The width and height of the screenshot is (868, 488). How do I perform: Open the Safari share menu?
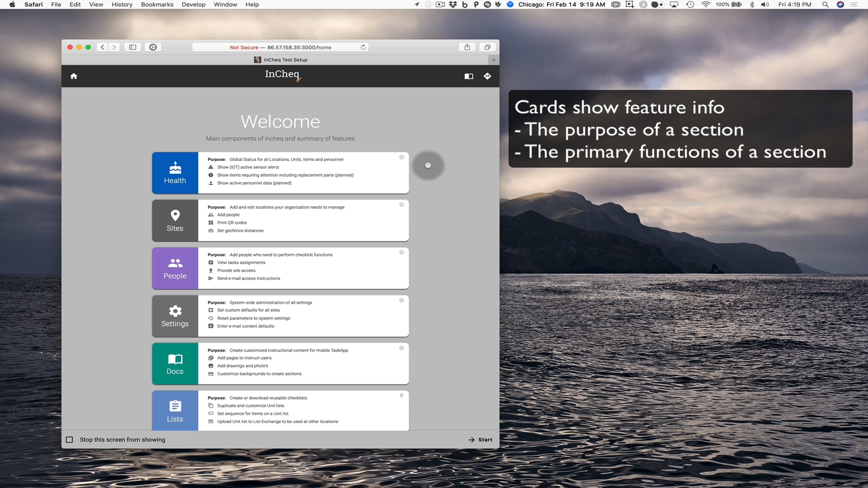tap(467, 47)
